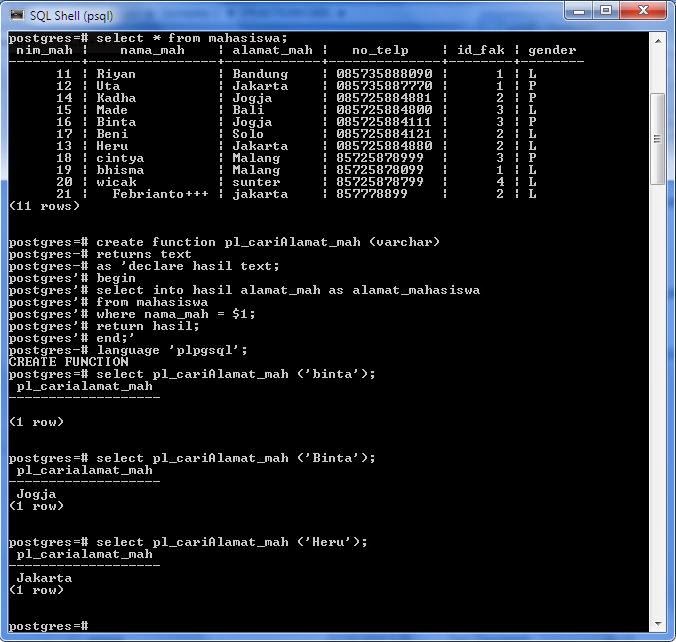Minimize the SQL Shell window
Screen dimensions: 676x642
tap(579, 10)
